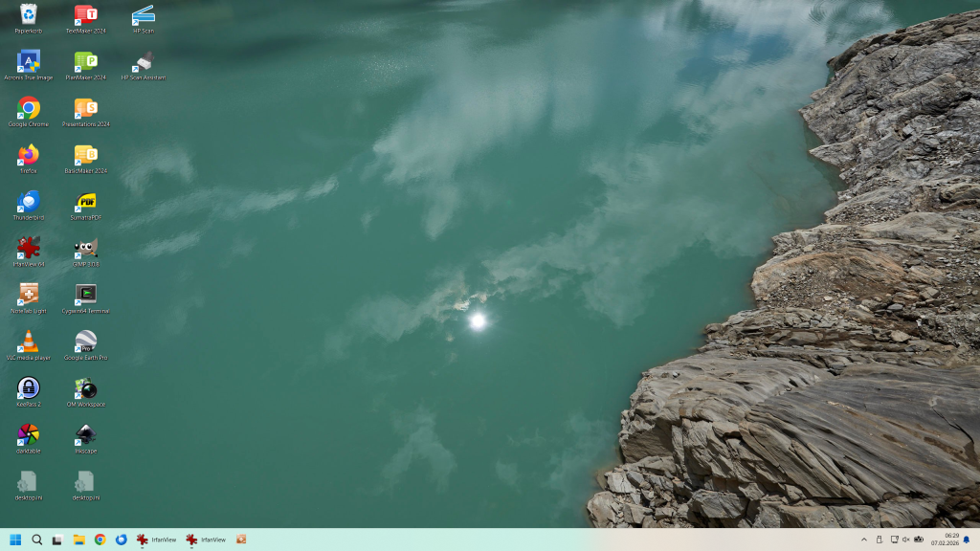This screenshot has height=551, width=980.
Task: Select the VLC media player shortcut
Action: click(x=29, y=342)
